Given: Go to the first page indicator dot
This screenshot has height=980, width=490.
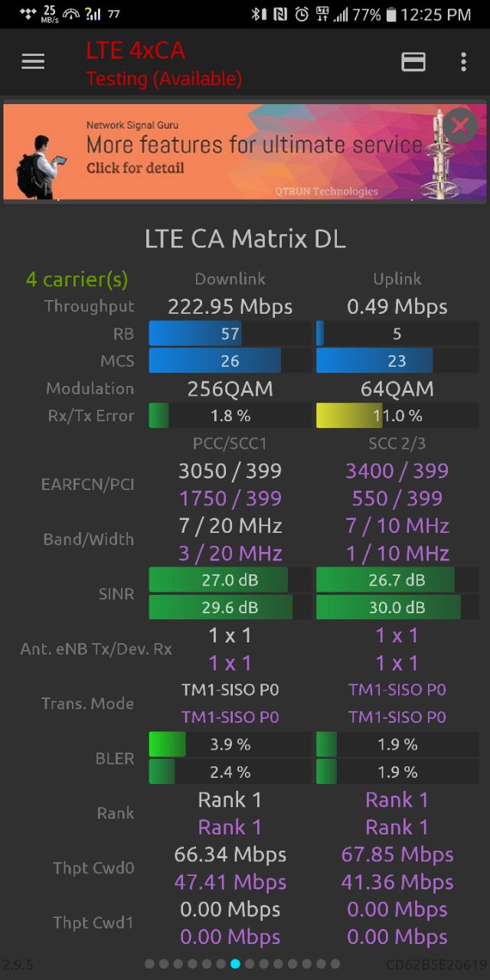Looking at the screenshot, I should [149, 964].
